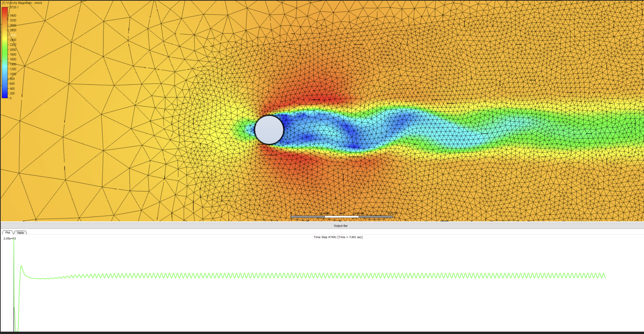Select the 3733.1 maximum legend value

[14, 7]
